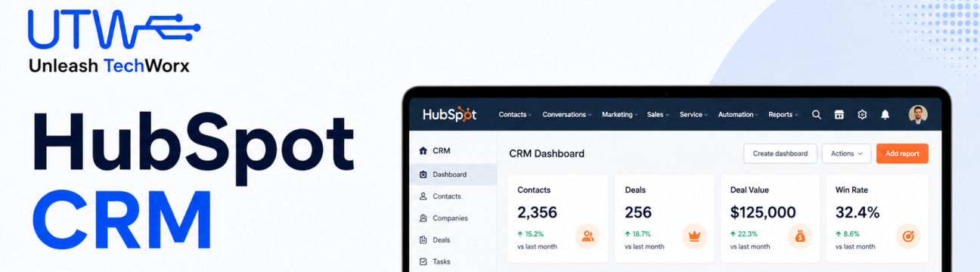Click the Deals sidebar icon

(423, 240)
